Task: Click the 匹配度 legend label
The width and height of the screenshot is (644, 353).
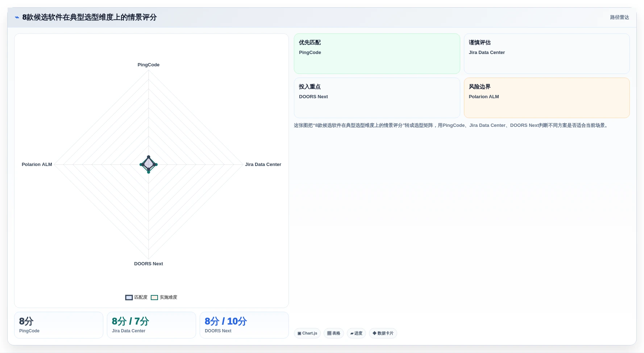Action: 141,297
